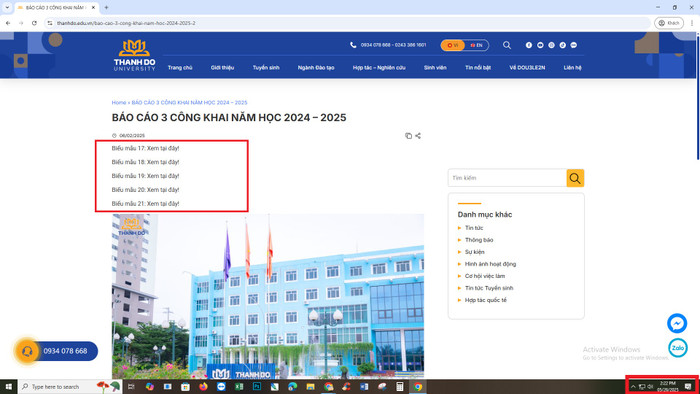Open Biểu mẫu 18 Xem tại đây link
This screenshot has width=700, height=394.
click(145, 162)
